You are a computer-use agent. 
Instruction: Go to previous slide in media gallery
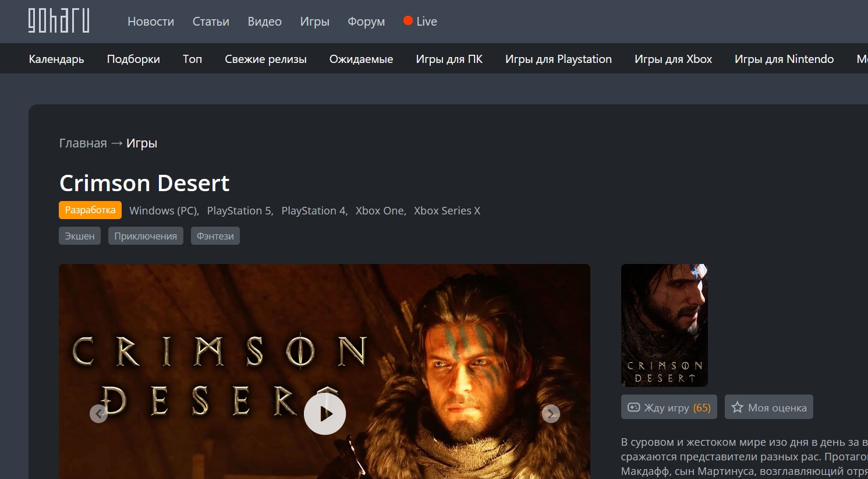pyautogui.click(x=98, y=414)
